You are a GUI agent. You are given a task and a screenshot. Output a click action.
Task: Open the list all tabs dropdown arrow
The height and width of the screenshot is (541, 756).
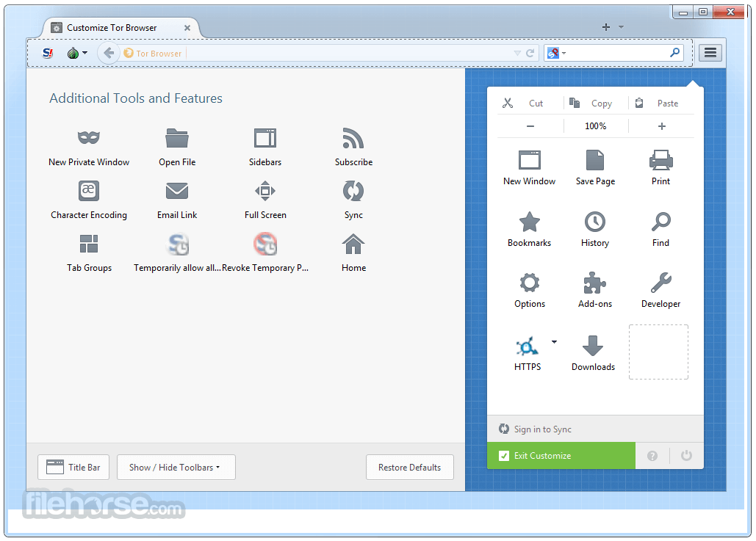(621, 27)
